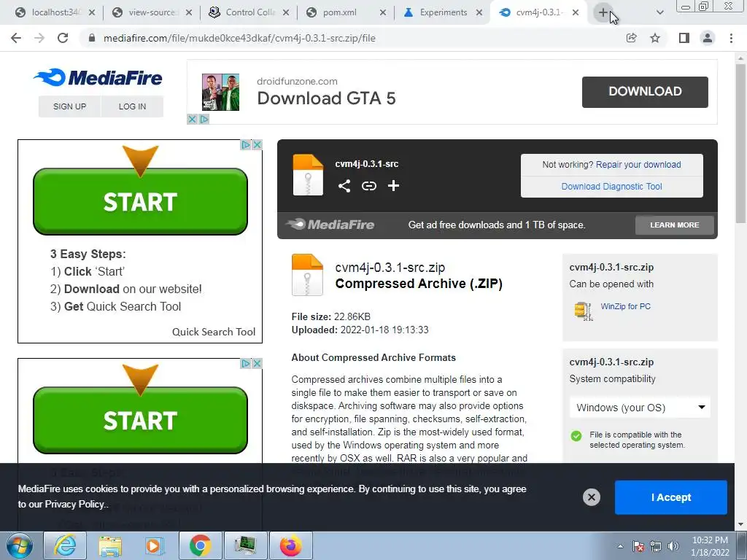Show hidden system tray icons

pos(620,546)
